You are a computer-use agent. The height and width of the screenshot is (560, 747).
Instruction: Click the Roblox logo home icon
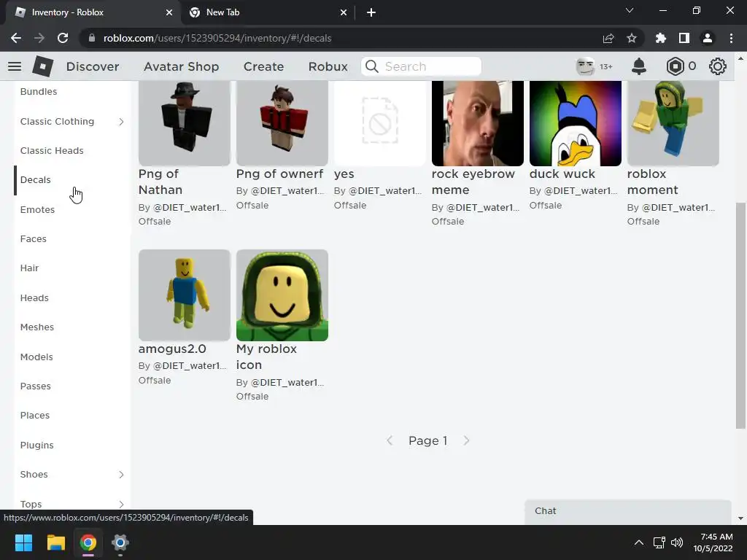43,66
